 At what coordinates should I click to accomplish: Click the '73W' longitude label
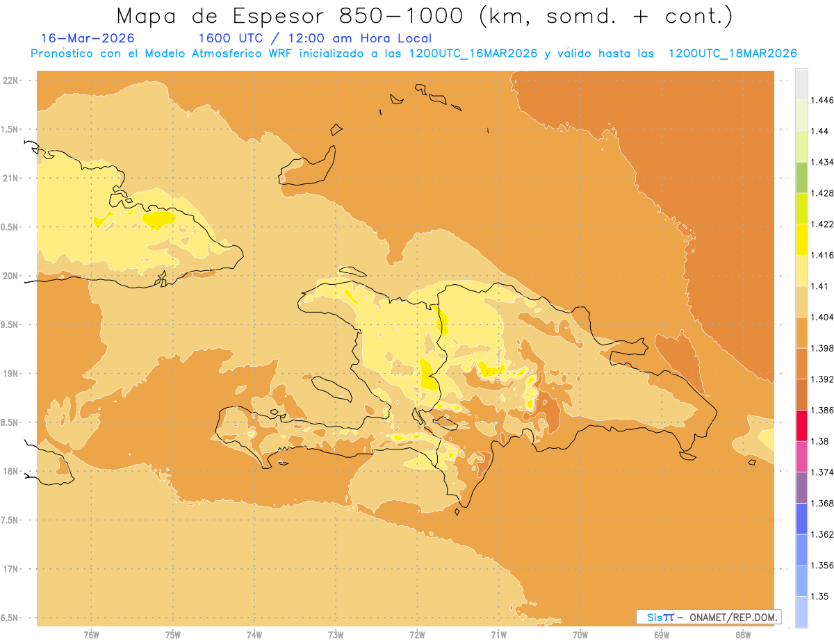point(336,635)
